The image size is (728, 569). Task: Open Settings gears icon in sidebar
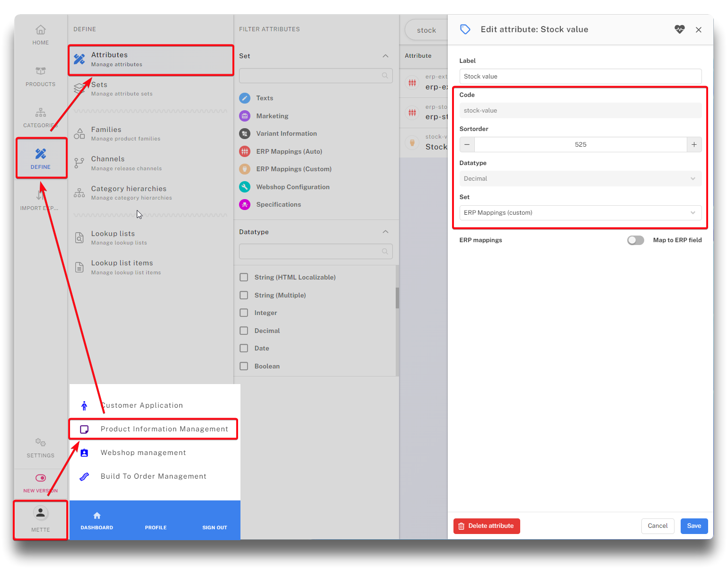[x=41, y=442]
